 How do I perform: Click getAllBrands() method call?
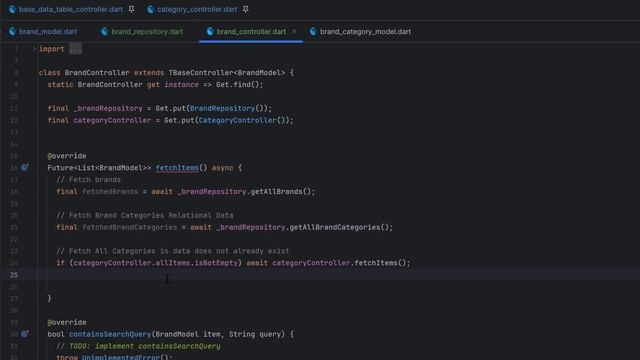281,191
